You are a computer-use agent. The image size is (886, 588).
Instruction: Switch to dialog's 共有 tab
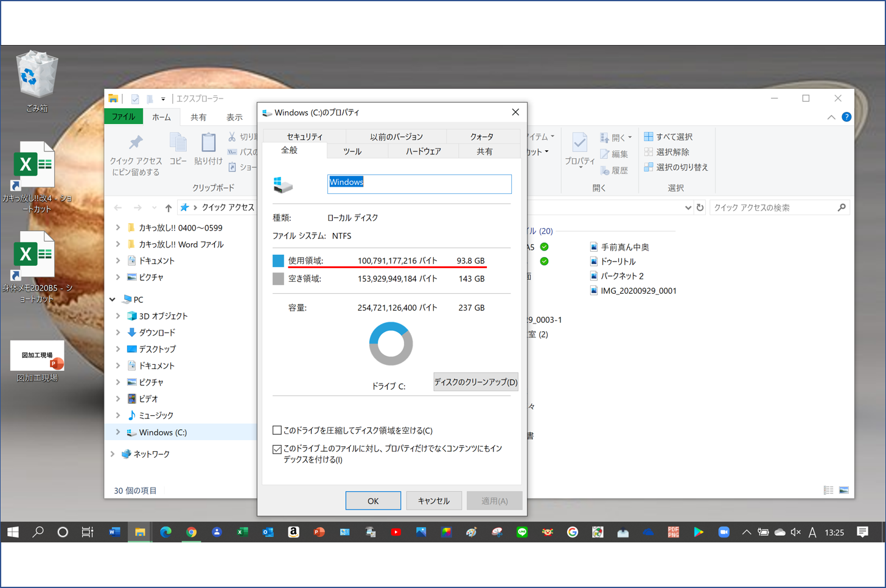pos(484,151)
